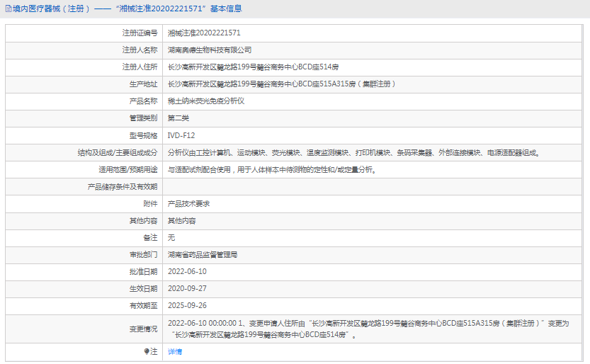Click the 有效期至 label
The height and width of the screenshot is (364, 590).
coord(143,305)
